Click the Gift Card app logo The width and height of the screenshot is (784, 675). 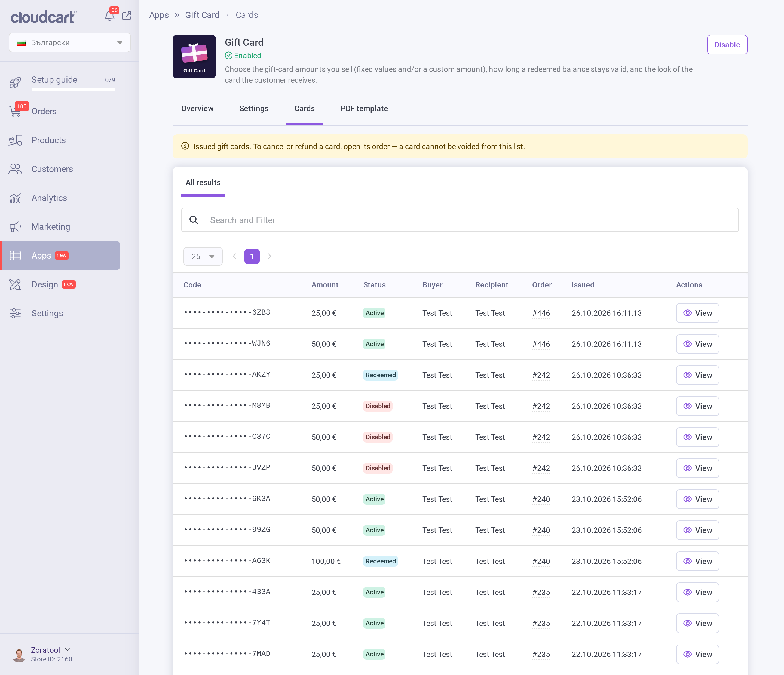click(x=194, y=57)
